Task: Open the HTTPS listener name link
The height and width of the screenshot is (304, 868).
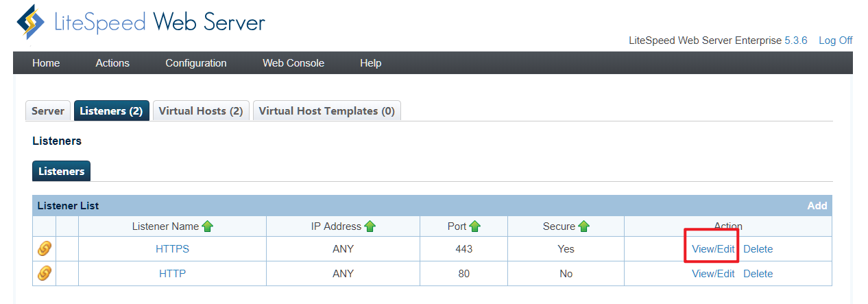Action: pos(172,249)
